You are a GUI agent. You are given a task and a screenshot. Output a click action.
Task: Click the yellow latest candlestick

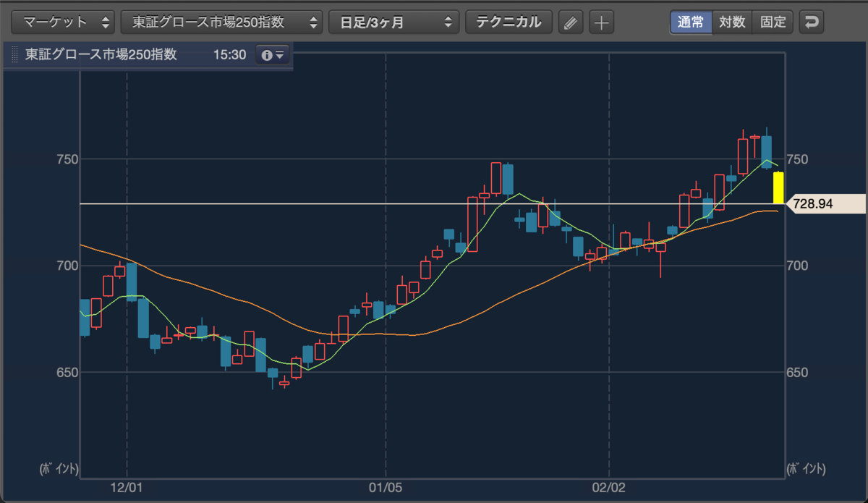coord(778,187)
